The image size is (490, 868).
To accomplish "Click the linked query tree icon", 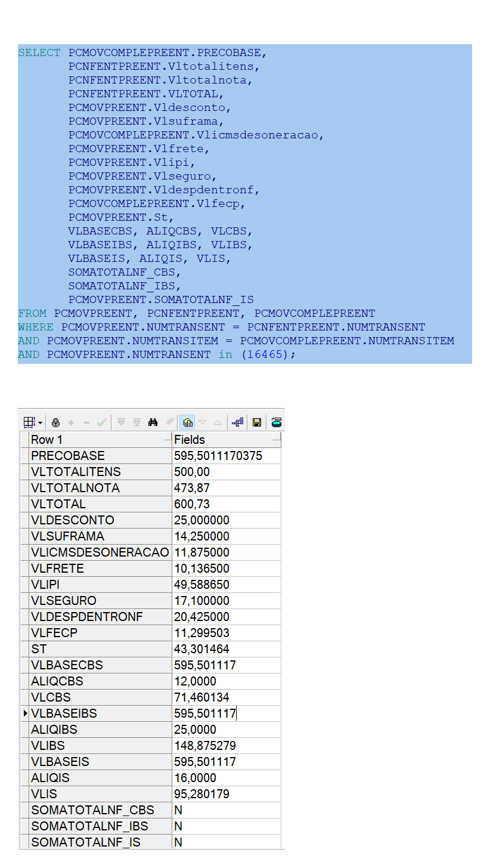I will [x=237, y=422].
